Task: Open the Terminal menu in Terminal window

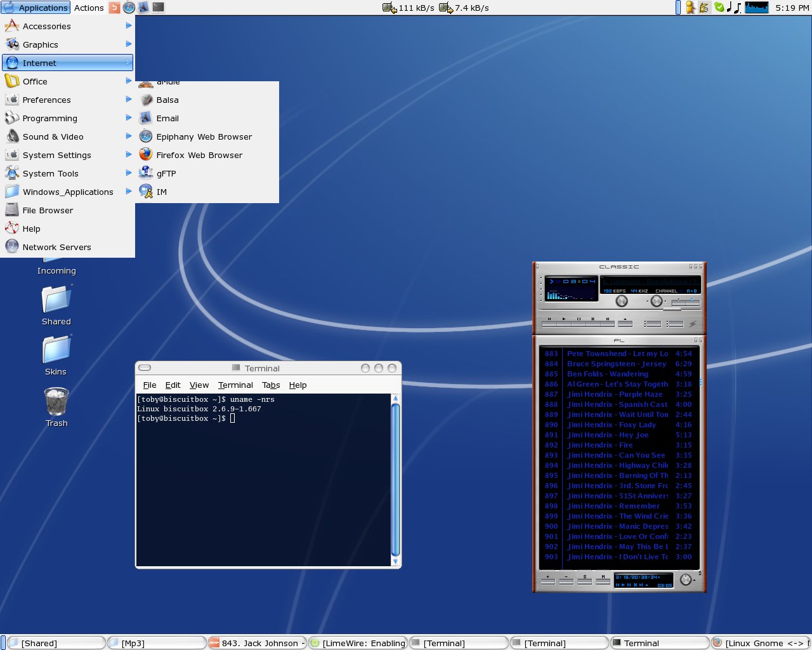Action: (x=235, y=385)
